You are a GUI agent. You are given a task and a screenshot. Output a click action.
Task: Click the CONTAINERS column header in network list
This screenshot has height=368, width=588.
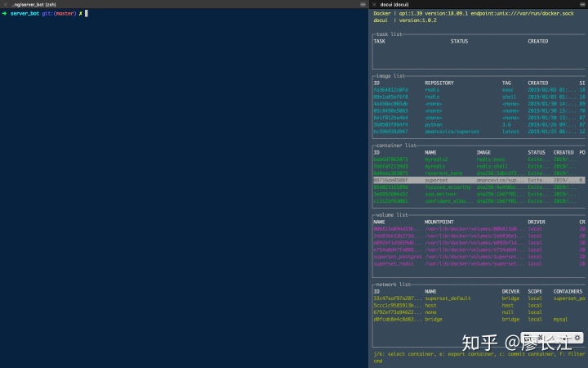pos(568,291)
